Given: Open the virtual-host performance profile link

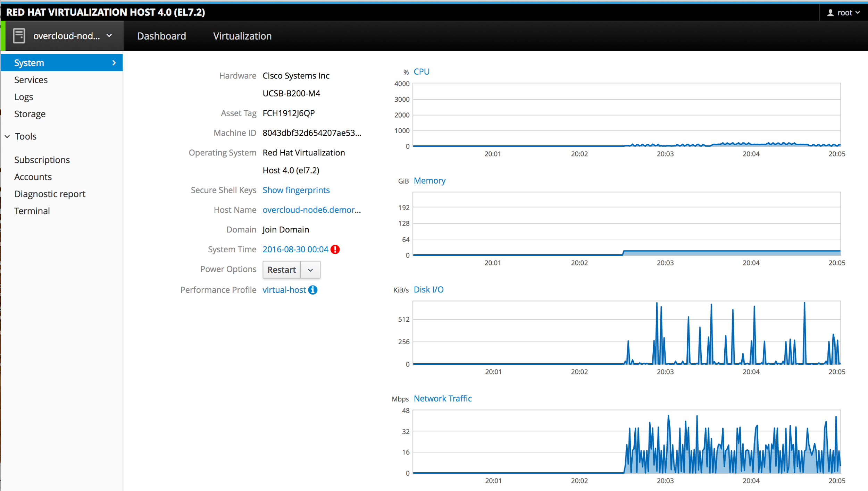Looking at the screenshot, I should pos(284,290).
